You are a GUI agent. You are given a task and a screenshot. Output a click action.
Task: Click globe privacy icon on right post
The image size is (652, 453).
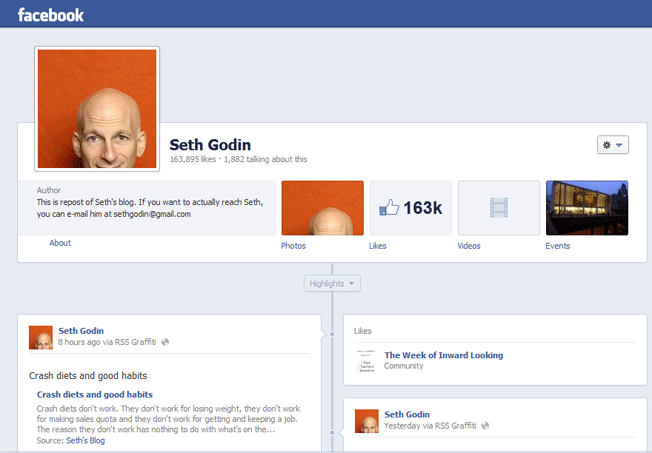click(487, 426)
